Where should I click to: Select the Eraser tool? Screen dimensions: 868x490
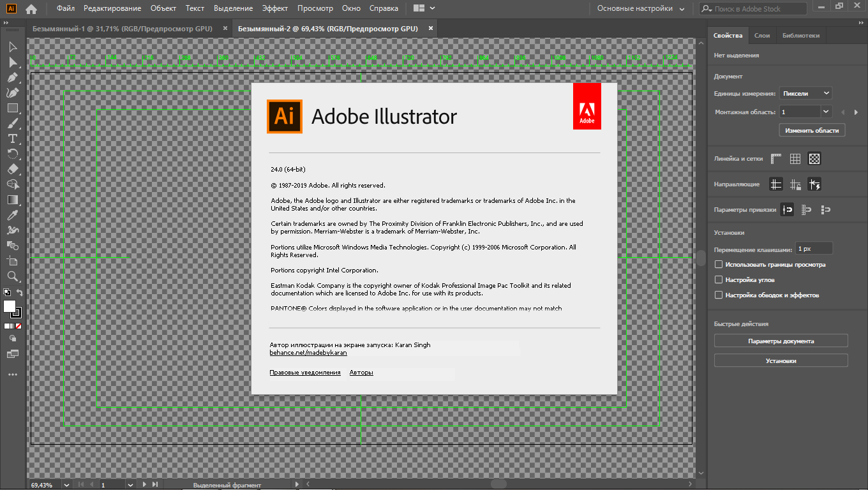pyautogui.click(x=12, y=169)
